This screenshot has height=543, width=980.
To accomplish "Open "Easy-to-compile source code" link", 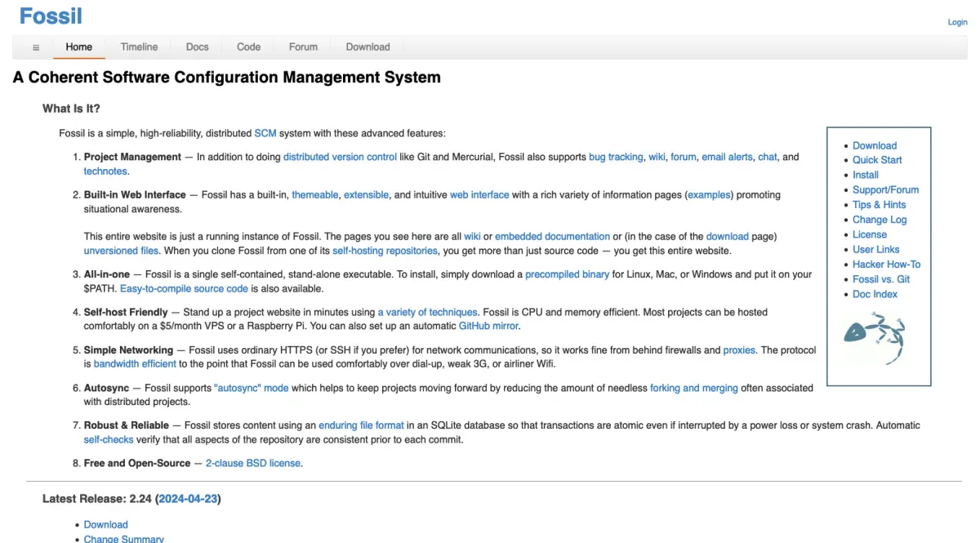I will (184, 289).
